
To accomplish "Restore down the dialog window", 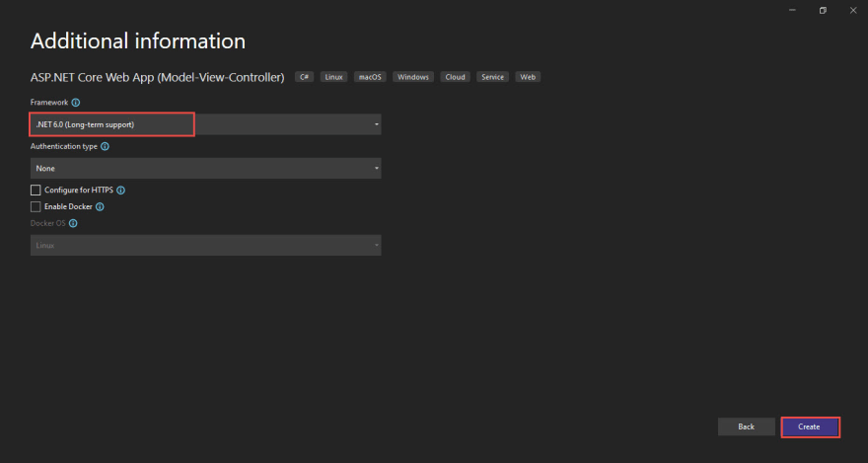I will 824,10.
